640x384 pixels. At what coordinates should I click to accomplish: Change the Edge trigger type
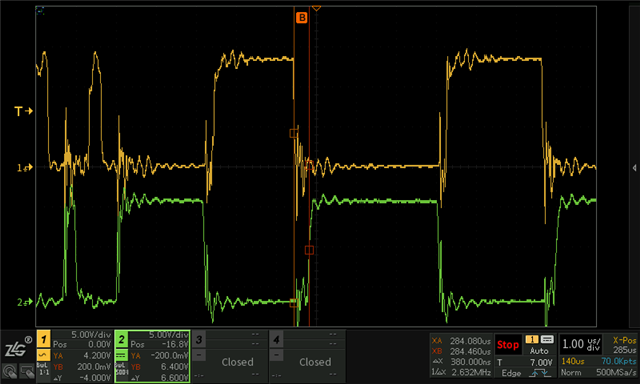click(511, 373)
